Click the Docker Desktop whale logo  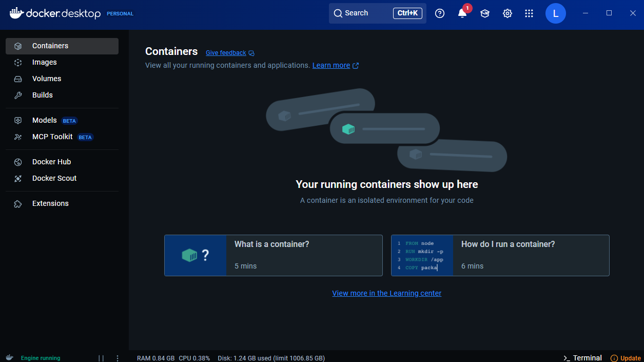coord(16,13)
